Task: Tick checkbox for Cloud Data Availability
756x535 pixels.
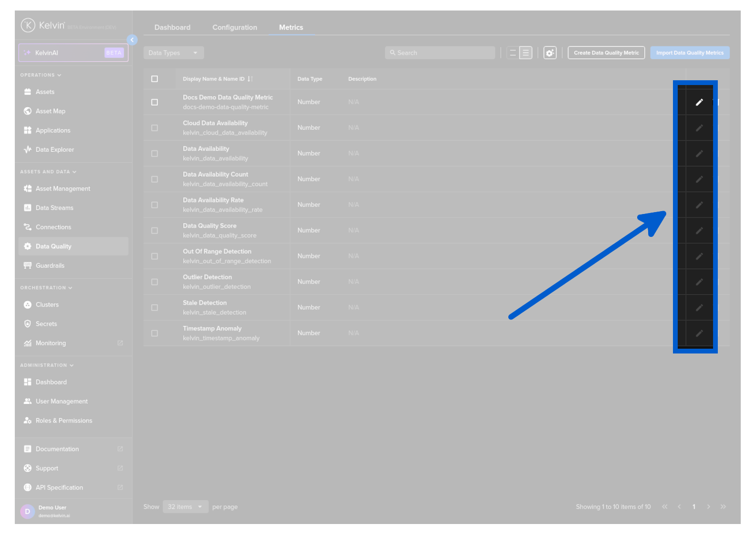Action: click(155, 128)
